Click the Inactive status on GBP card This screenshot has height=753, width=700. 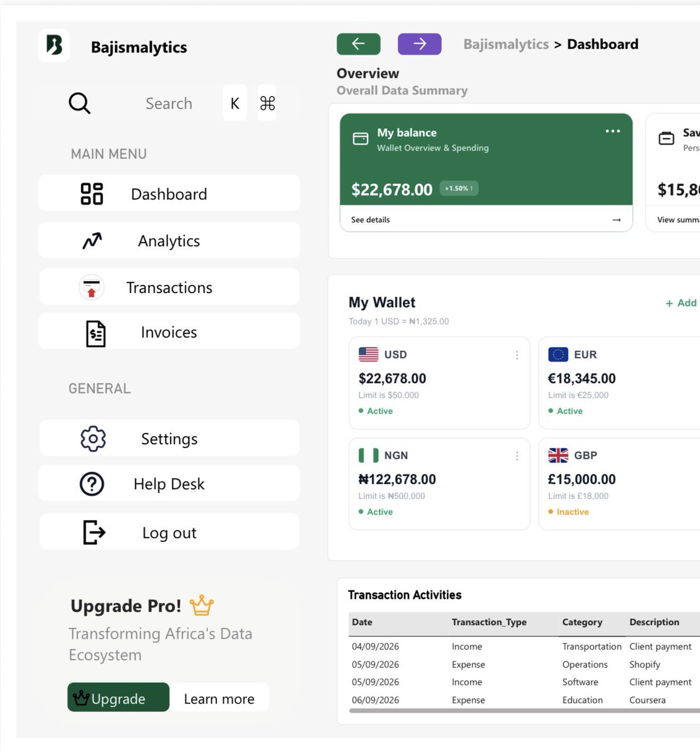tap(568, 512)
